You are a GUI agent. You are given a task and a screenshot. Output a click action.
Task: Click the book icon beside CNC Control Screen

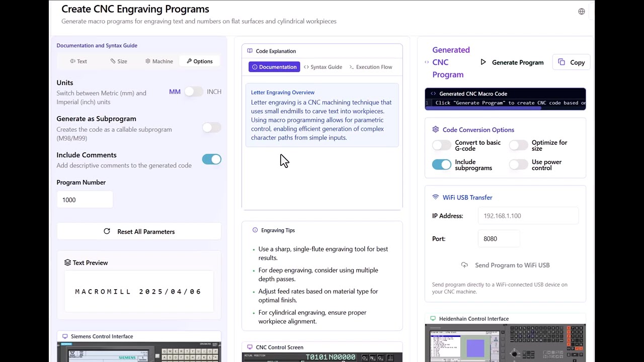click(x=250, y=347)
